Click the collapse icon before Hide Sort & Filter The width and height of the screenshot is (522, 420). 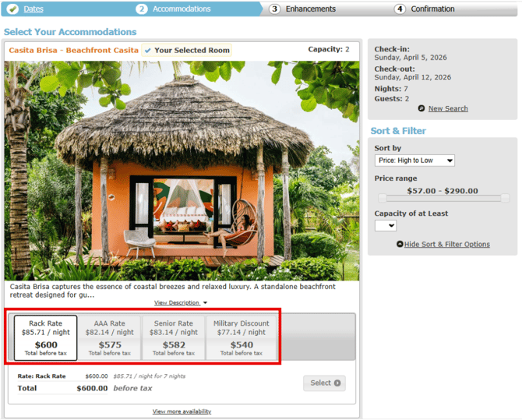pyautogui.click(x=400, y=245)
